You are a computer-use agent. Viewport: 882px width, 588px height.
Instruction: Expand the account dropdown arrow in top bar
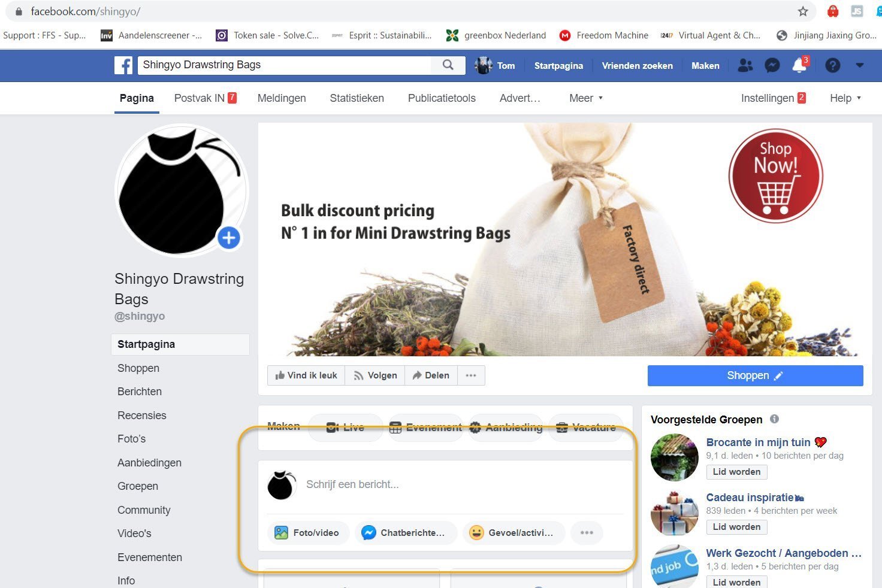click(859, 65)
